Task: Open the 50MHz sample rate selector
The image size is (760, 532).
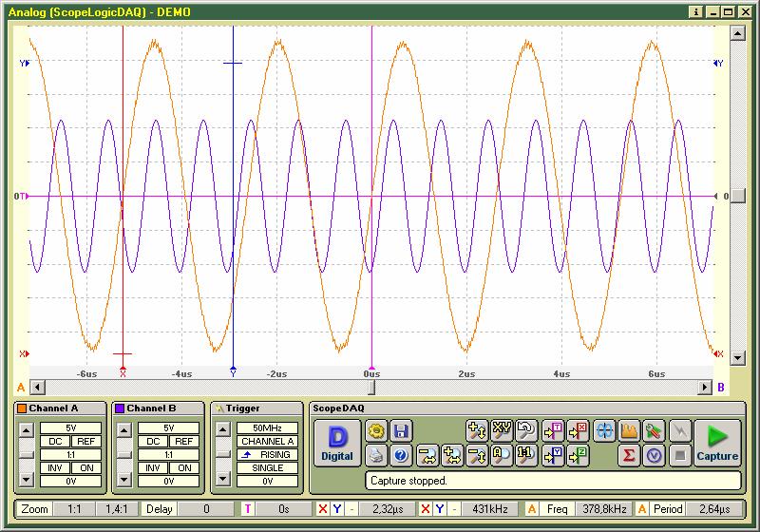Action: point(267,427)
